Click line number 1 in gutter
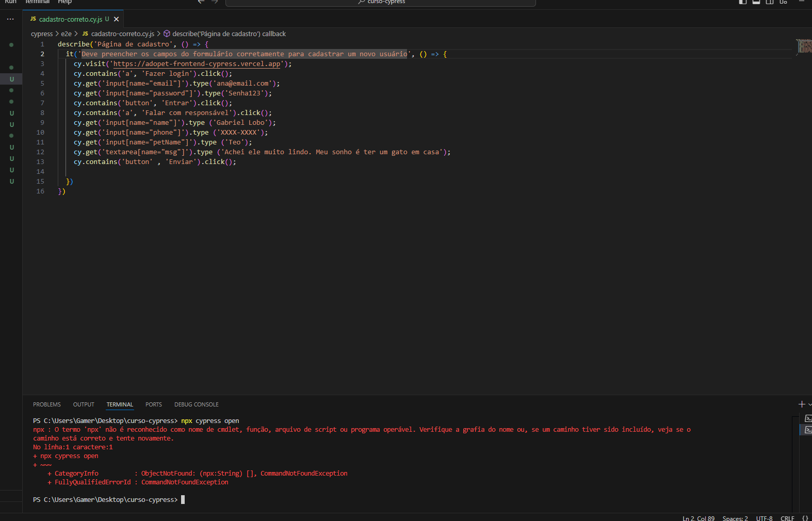The width and height of the screenshot is (812, 521). point(42,44)
